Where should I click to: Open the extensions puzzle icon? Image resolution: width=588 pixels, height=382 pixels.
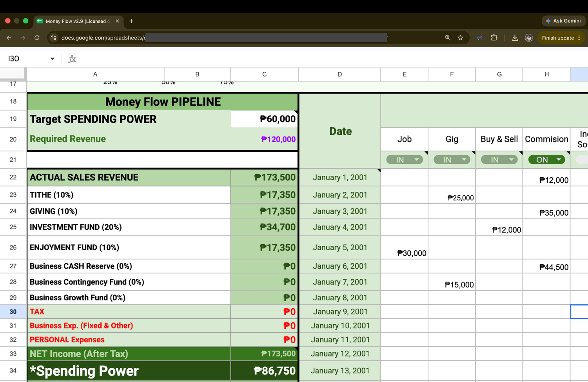point(494,38)
